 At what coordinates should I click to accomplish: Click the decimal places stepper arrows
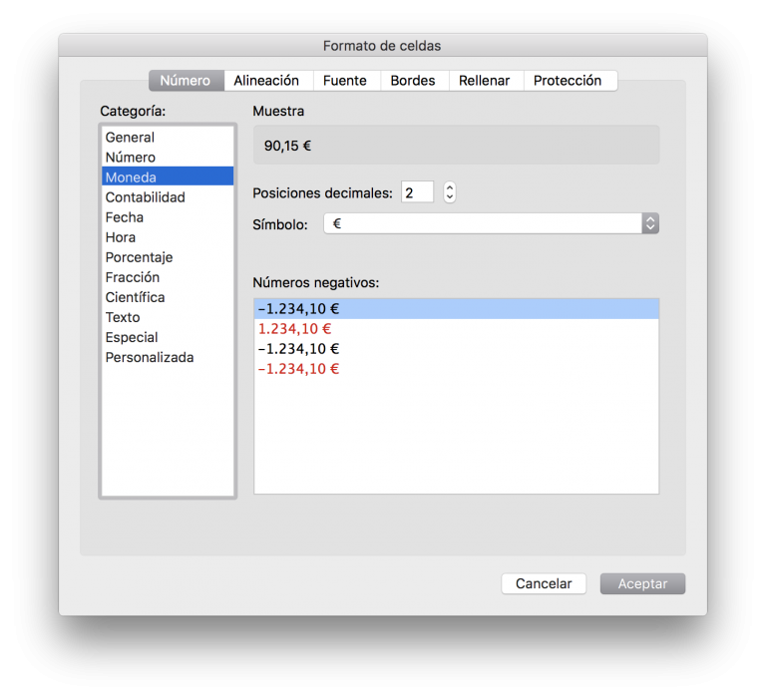point(450,192)
